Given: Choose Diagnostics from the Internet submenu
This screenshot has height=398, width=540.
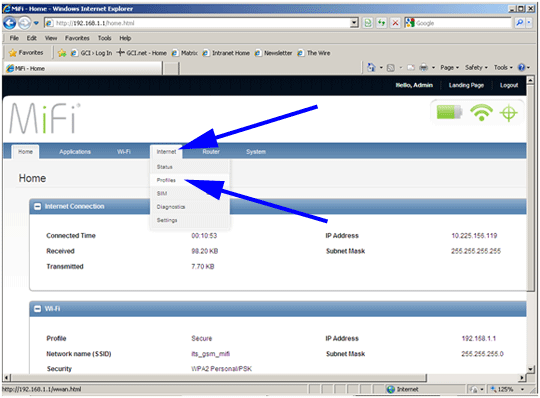Looking at the screenshot, I should tap(190, 207).
